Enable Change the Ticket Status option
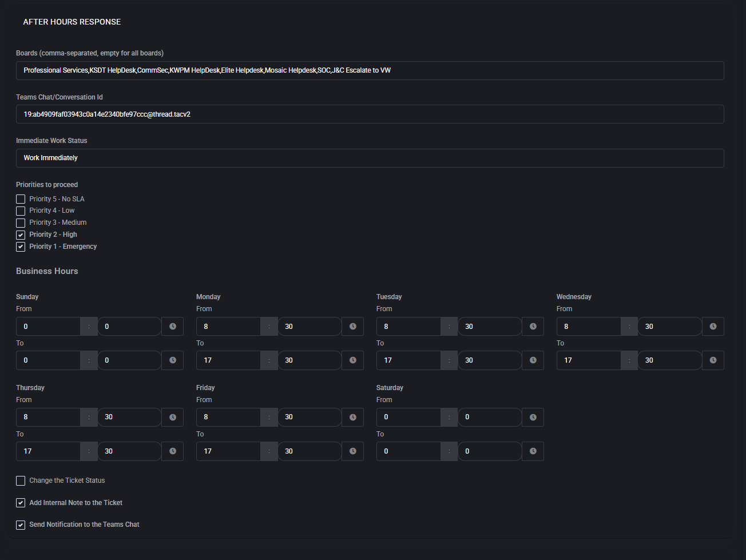The width and height of the screenshot is (746, 560). (21, 481)
